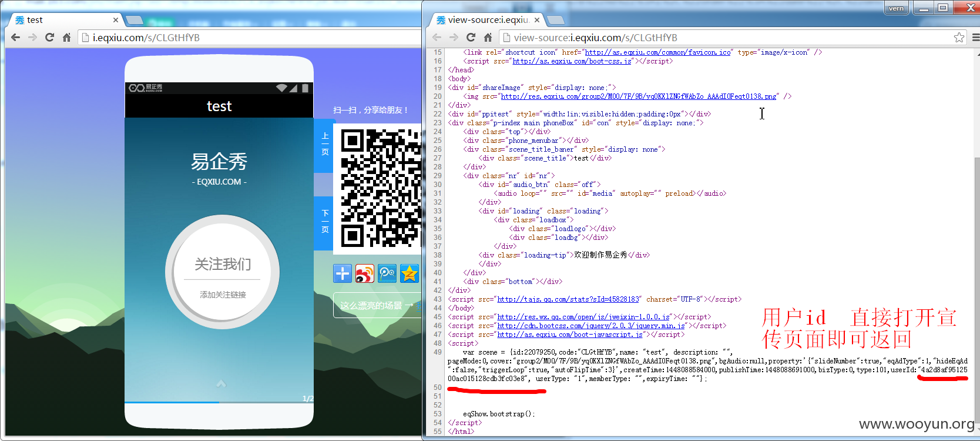Click the 易企秀 logo in the phone status bar
This screenshot has height=441, width=980.
[x=146, y=88]
